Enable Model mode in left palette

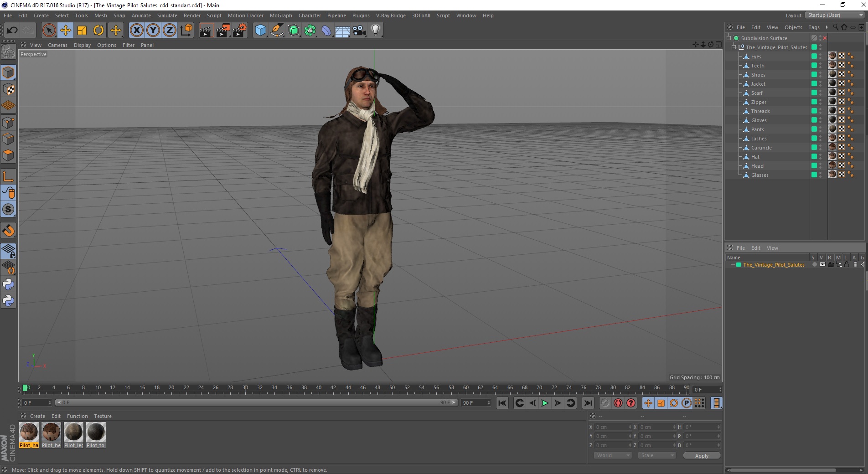click(x=8, y=72)
